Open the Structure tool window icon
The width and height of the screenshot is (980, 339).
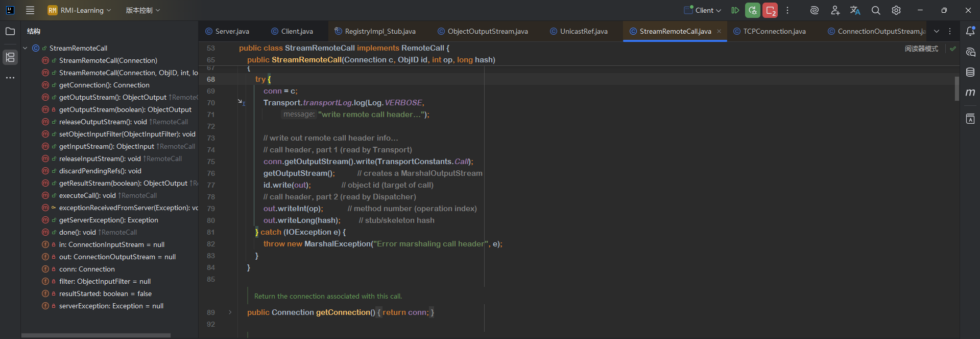click(x=10, y=57)
